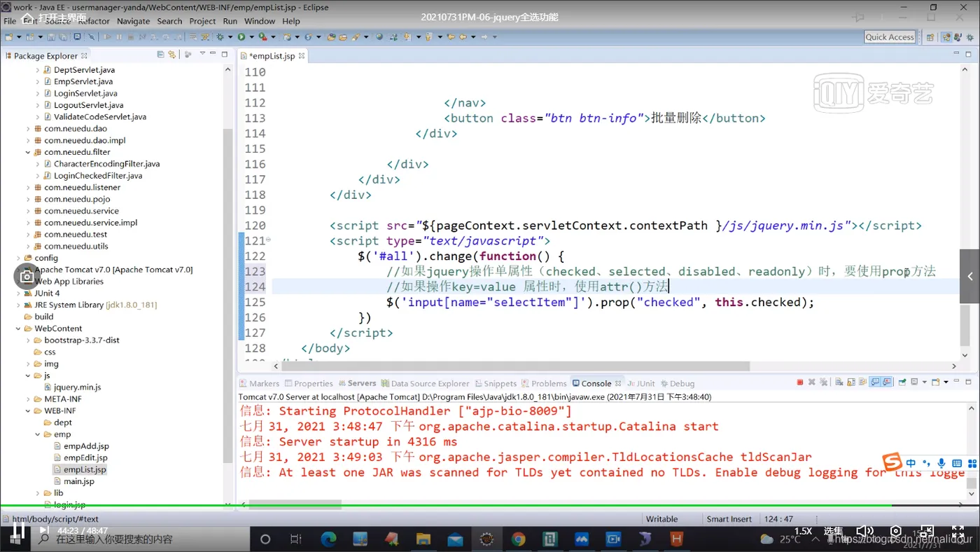Screen dimensions: 980x552
Task: Switch to the Data Source Explorer tab
Action: pos(426,383)
